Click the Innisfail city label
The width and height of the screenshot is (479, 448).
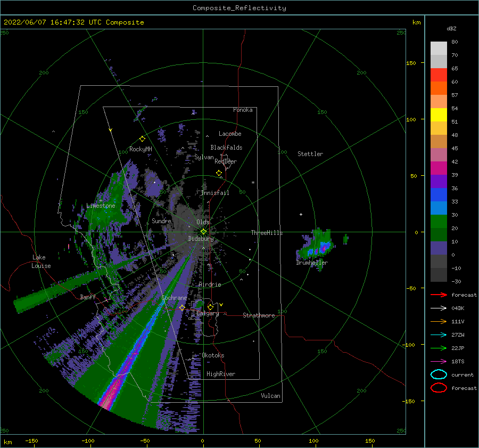coord(215,193)
